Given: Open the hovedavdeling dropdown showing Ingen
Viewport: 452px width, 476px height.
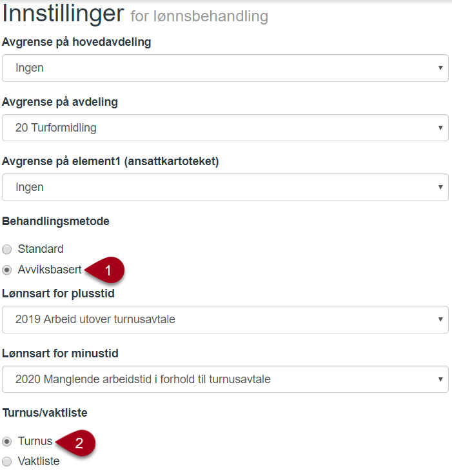Looking at the screenshot, I should (x=225, y=68).
